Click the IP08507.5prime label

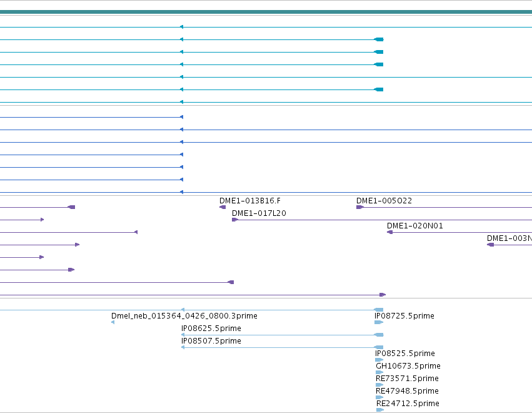click(211, 341)
